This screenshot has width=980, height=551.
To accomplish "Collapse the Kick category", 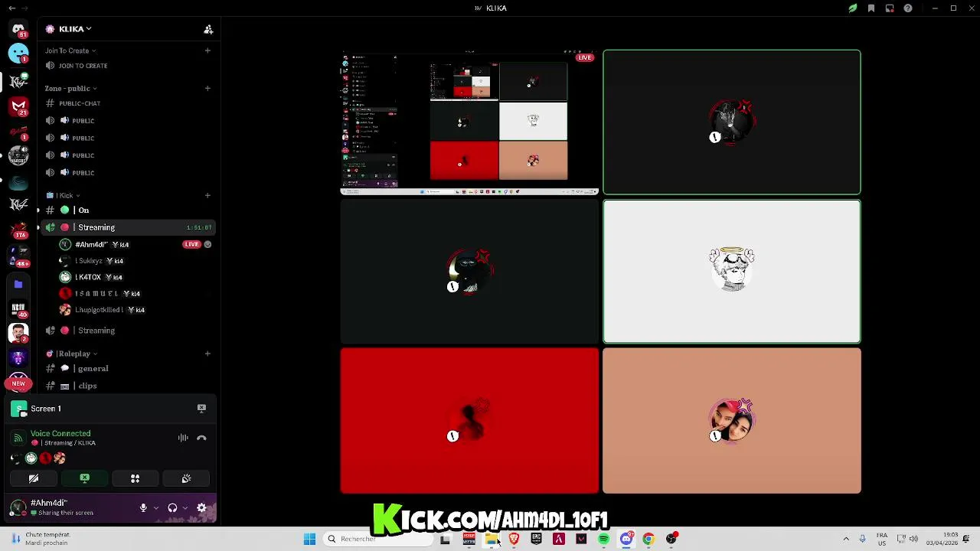I will click(x=63, y=195).
